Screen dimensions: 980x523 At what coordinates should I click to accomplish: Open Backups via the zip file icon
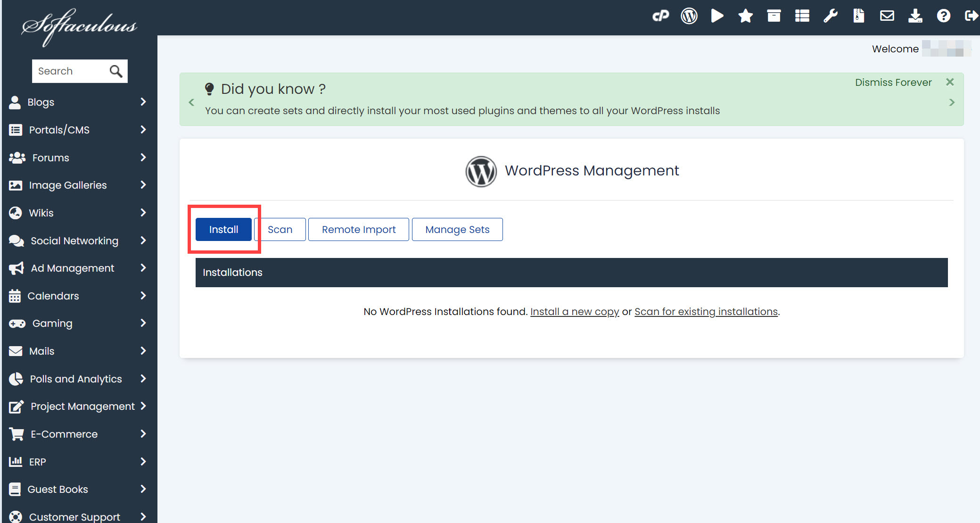coord(858,16)
